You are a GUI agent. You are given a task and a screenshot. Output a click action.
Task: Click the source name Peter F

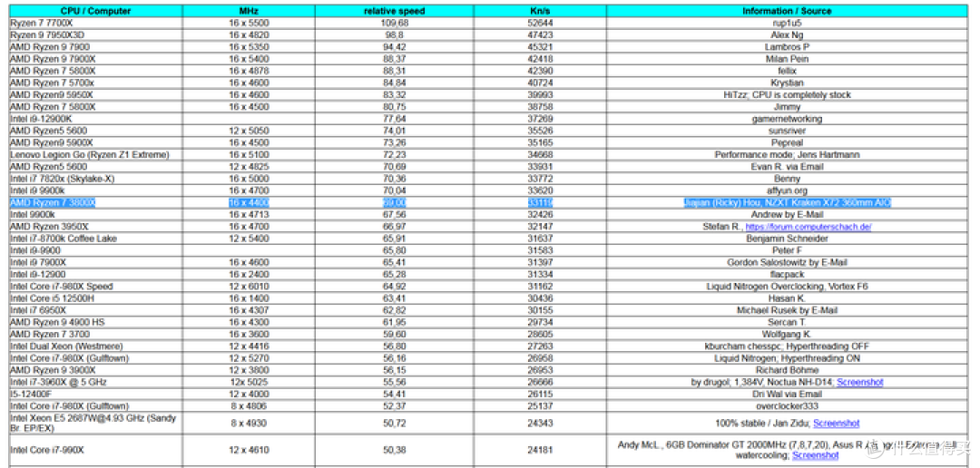[x=787, y=250]
